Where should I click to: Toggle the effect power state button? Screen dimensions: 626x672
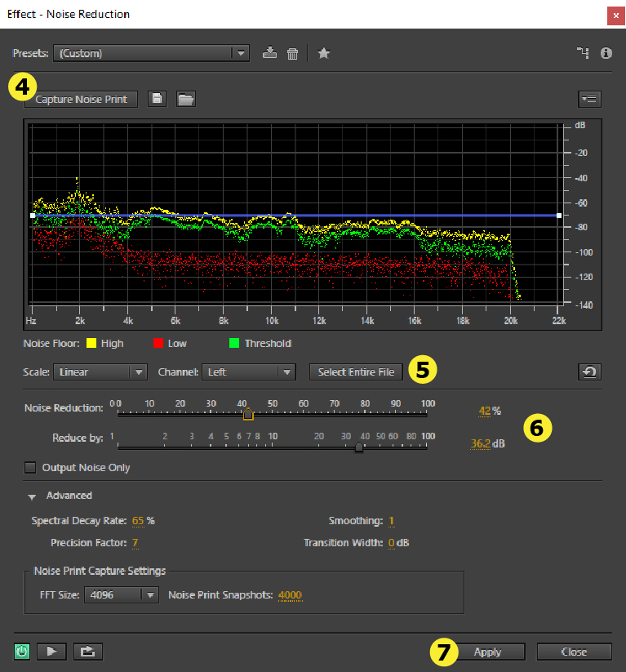23,652
